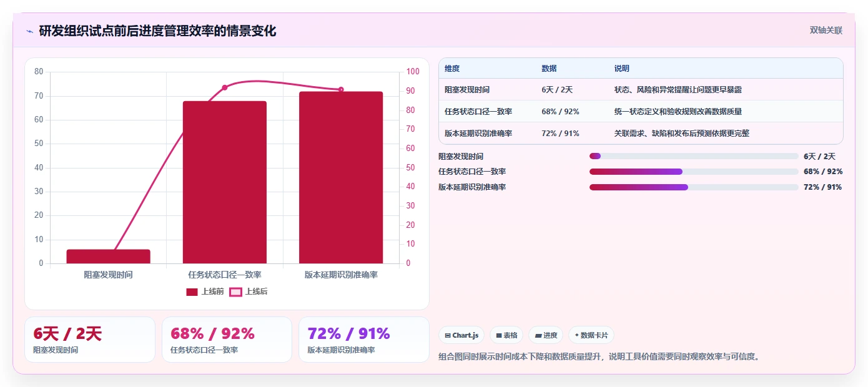868x387 pixels.
Task: Click the line point above 版本延期识别准确率 bar
Action: (341, 89)
